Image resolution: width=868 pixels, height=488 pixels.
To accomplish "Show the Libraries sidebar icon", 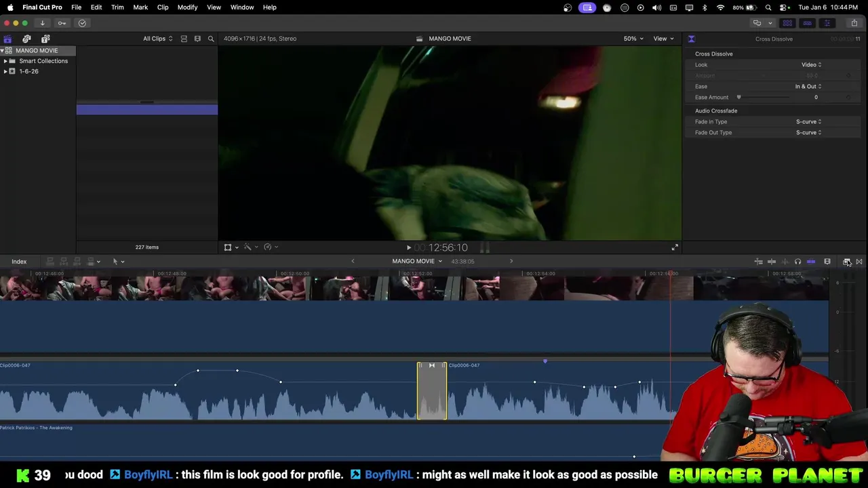I will [7, 39].
